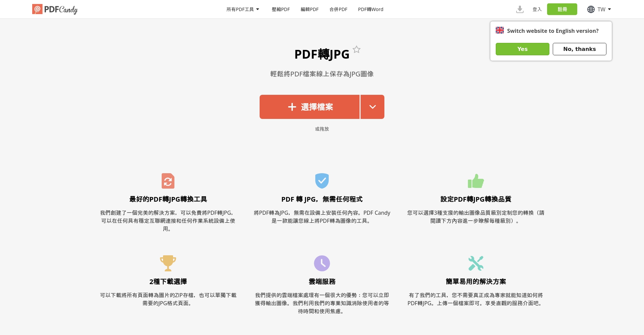644x335 pixels.
Task: Expand the TW language selector
Action: [602, 9]
